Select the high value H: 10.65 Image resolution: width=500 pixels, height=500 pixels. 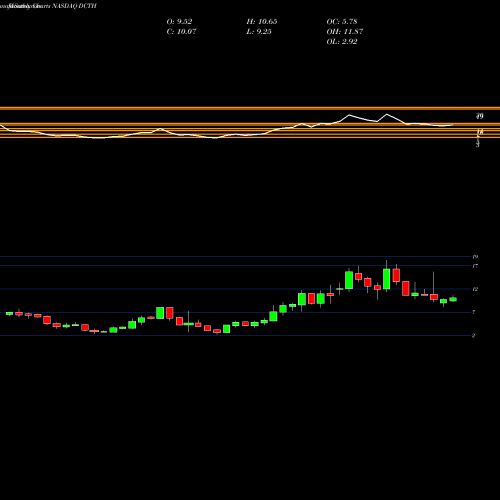coord(262,22)
